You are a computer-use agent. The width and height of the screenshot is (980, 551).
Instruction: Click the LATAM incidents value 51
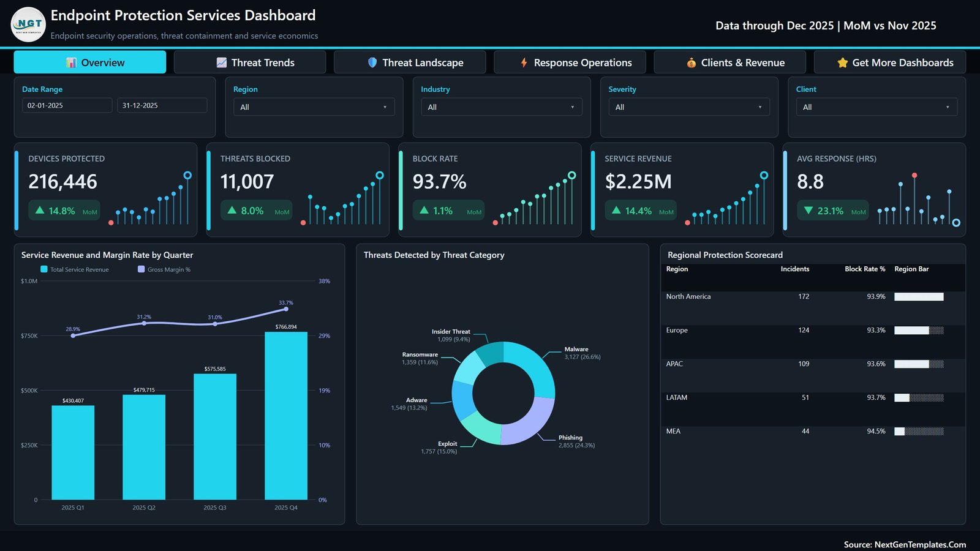805,397
